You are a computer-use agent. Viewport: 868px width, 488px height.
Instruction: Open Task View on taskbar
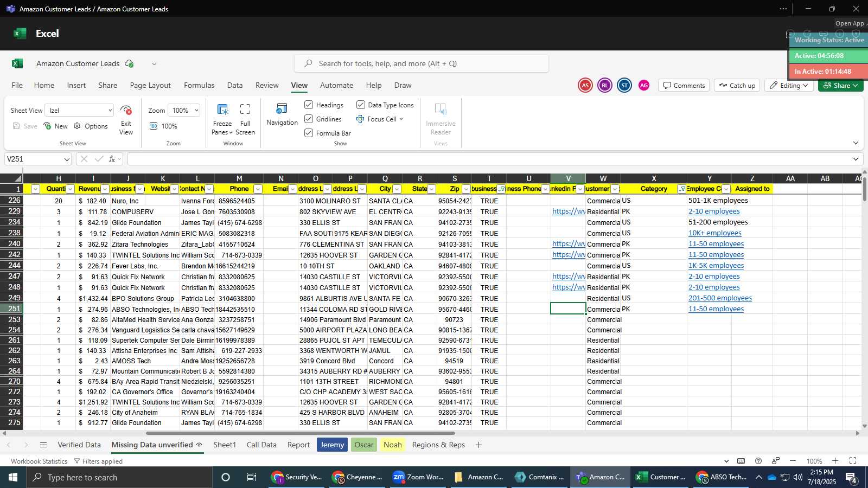[251, 477]
